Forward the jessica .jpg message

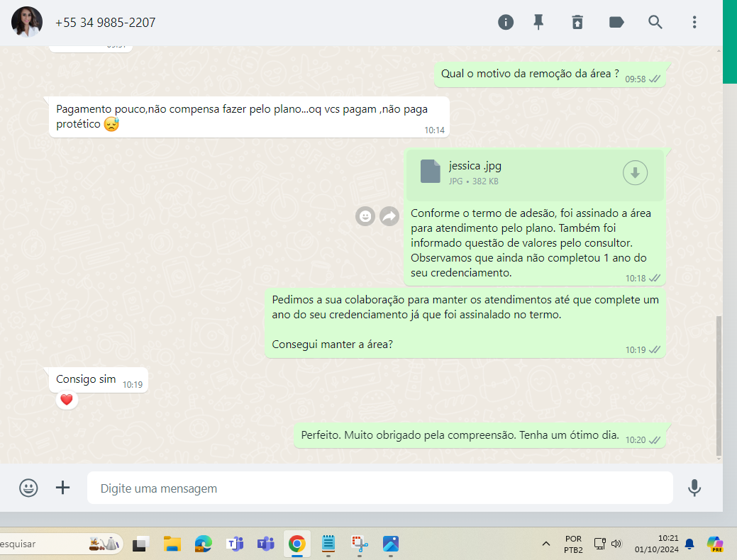coord(389,217)
